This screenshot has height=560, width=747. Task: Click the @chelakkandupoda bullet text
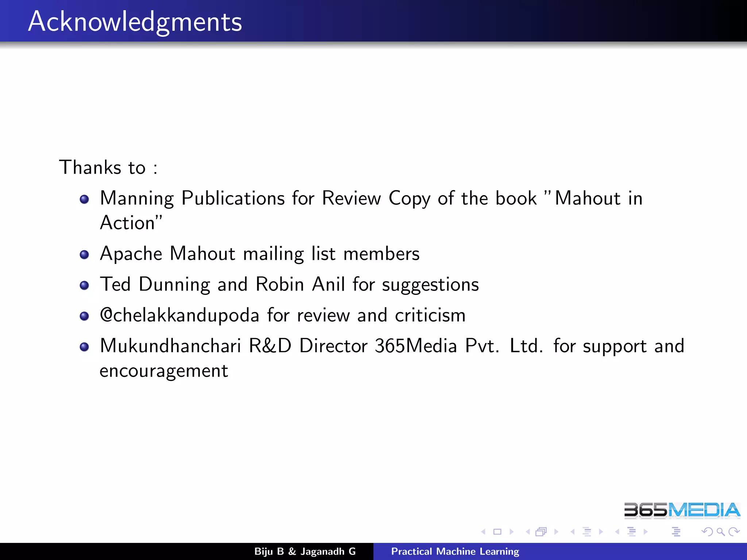click(x=283, y=315)
